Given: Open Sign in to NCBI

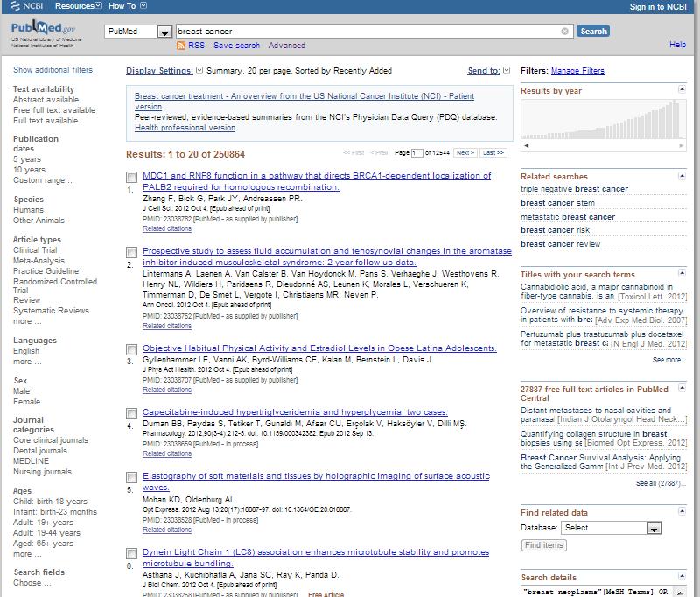Looking at the screenshot, I should click(x=658, y=7).
